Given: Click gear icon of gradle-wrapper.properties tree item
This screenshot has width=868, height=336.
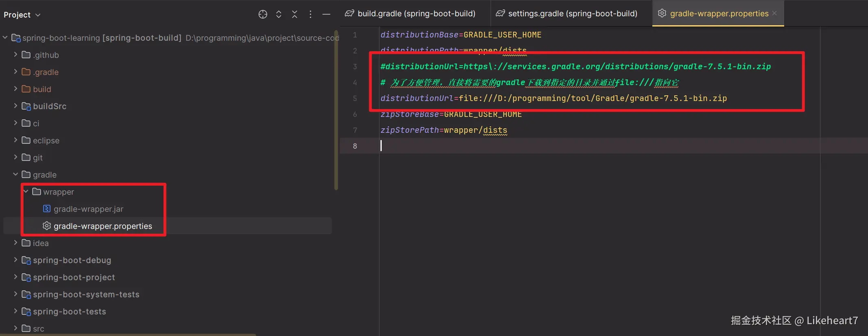Looking at the screenshot, I should coord(47,226).
